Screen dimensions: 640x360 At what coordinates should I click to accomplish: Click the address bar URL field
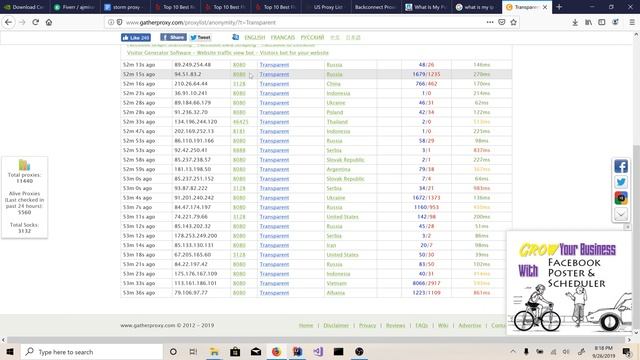coord(302,22)
